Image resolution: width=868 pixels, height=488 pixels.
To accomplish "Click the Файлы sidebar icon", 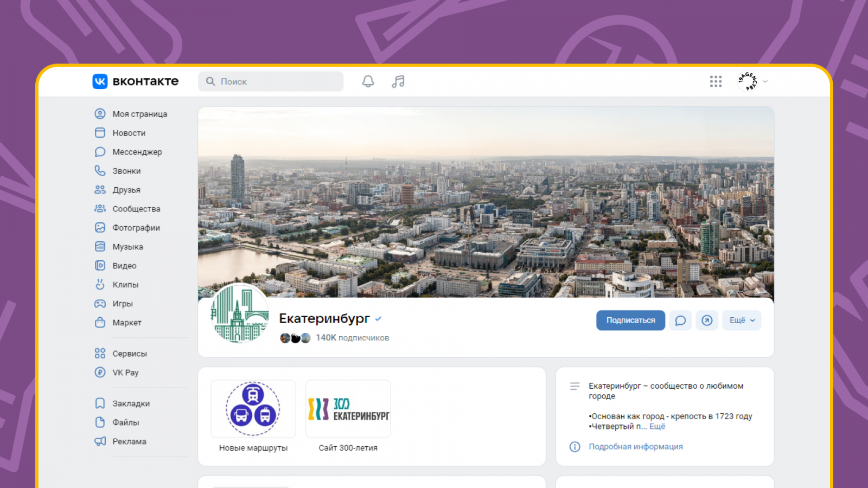I will [x=100, y=422].
